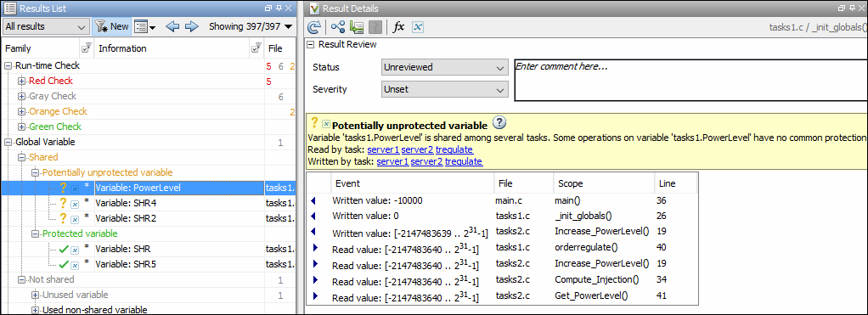Screen dimensions: 868x315
Task: Click the Family column filter icon
Action: pos(86,48)
